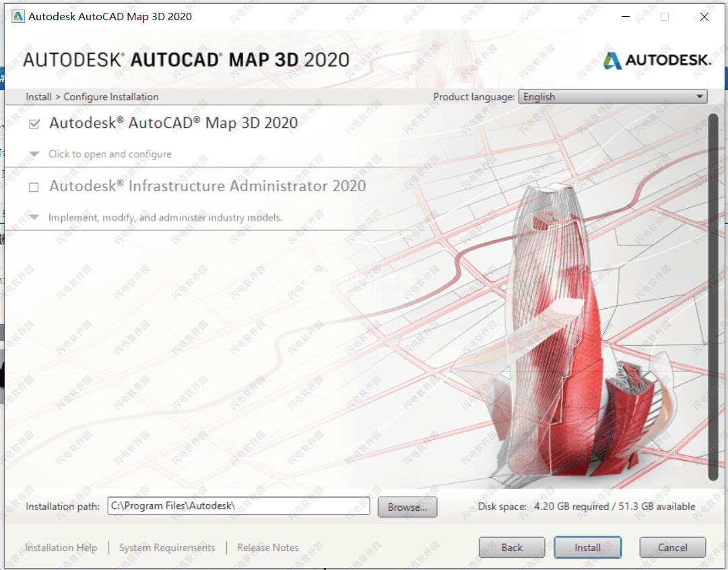Click the AutoCAD app icon in title bar
The image size is (728, 570).
point(18,17)
